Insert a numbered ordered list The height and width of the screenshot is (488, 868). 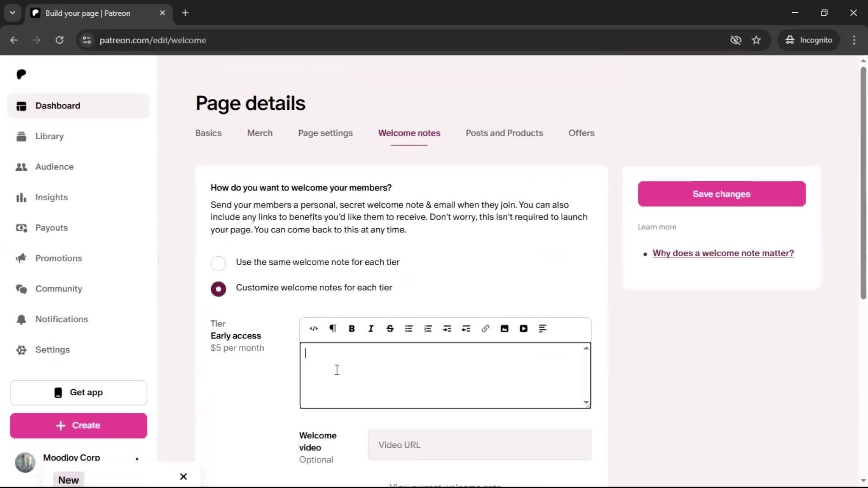click(428, 328)
